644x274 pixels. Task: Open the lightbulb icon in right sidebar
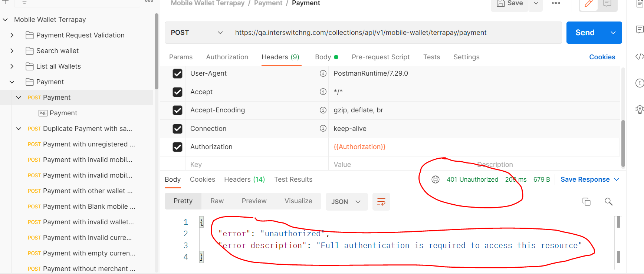(639, 109)
